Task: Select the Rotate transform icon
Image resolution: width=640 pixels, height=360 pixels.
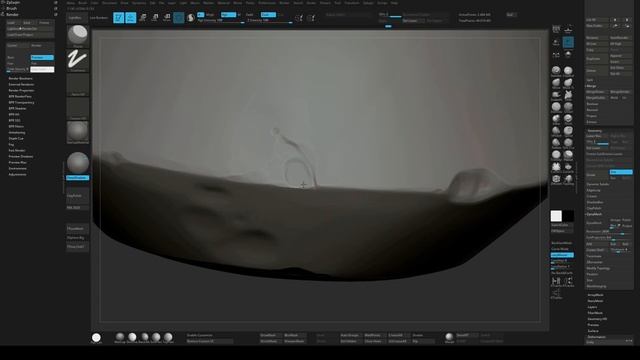Action: (167, 18)
